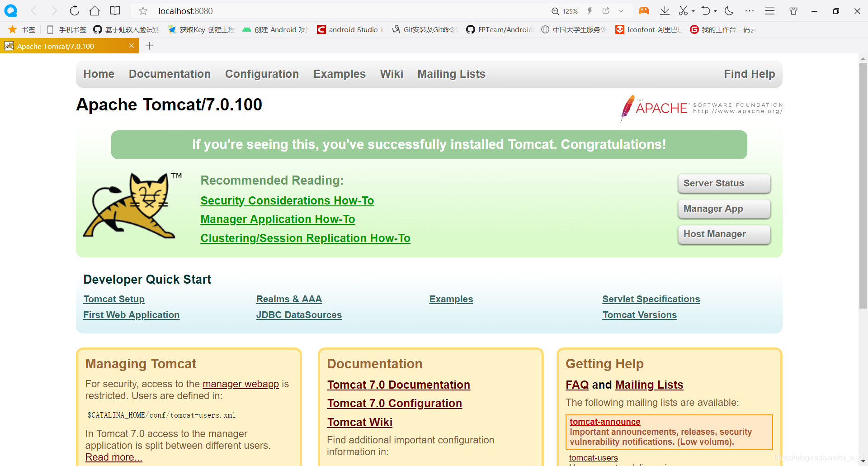Open the Servlet Specifications link
This screenshot has height=466, width=868.
coord(651,299)
